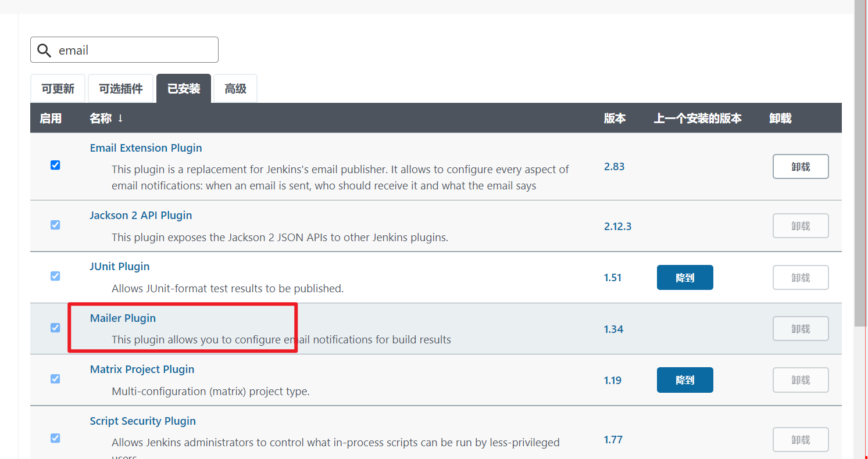The image size is (868, 459).
Task: Click the 启用 column header
Action: tap(51, 119)
